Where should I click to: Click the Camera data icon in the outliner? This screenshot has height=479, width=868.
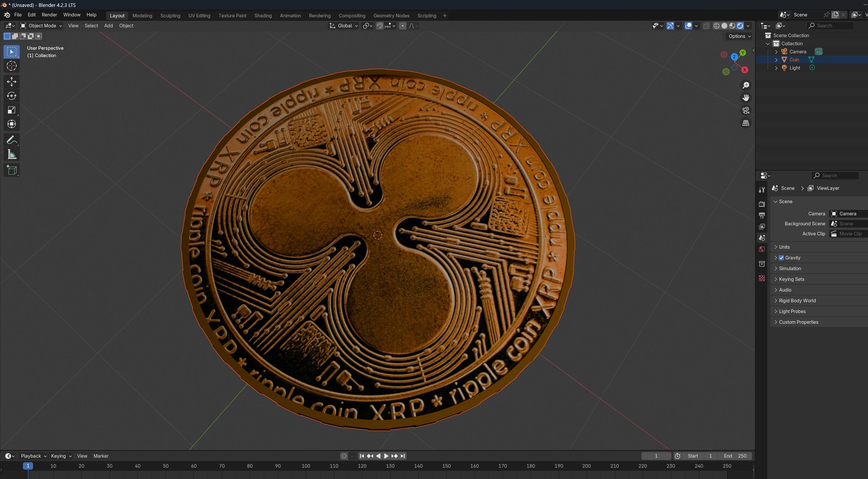[x=819, y=52]
